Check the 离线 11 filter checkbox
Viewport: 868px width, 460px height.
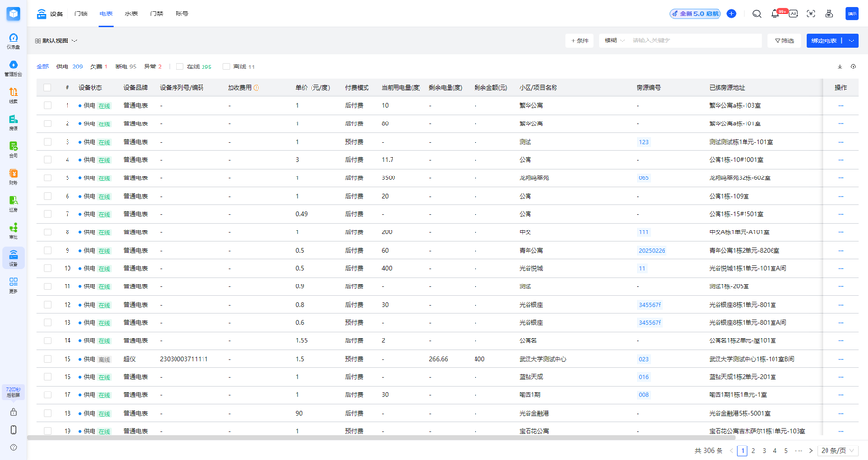pos(226,67)
